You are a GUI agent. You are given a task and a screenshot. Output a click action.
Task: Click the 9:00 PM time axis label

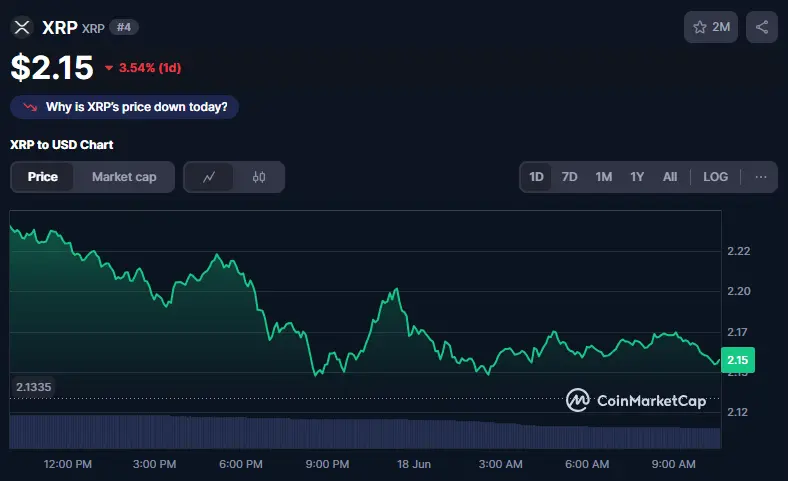327,464
